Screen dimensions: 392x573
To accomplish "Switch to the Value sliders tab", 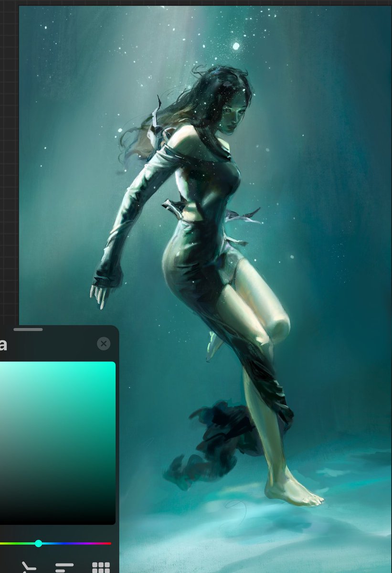I will [64, 567].
